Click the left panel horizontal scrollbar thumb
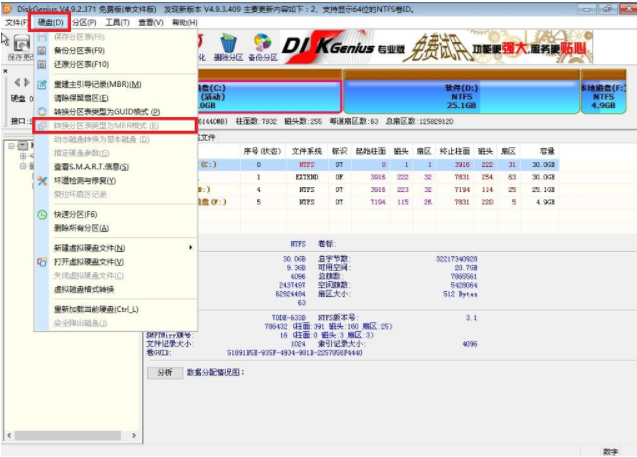Image resolution: width=637 pixels, height=457 pixels. click(68, 435)
